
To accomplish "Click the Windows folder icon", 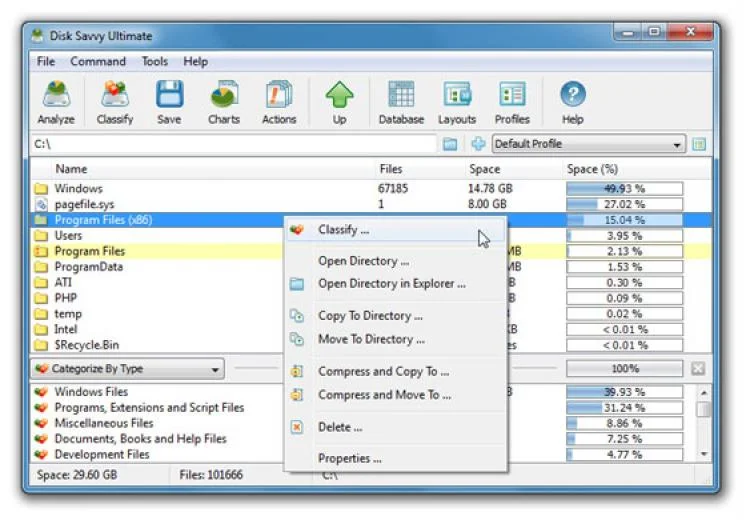I will [41, 189].
